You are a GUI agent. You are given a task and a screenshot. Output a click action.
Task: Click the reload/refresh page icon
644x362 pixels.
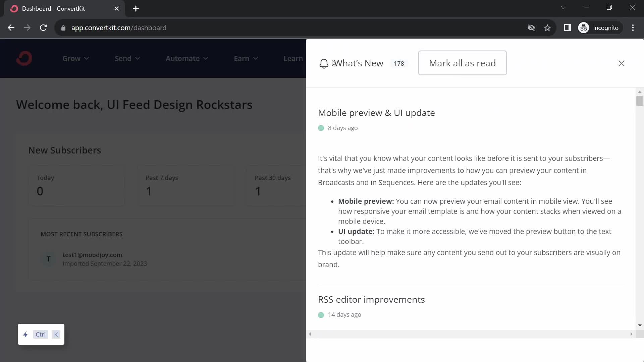click(x=43, y=28)
